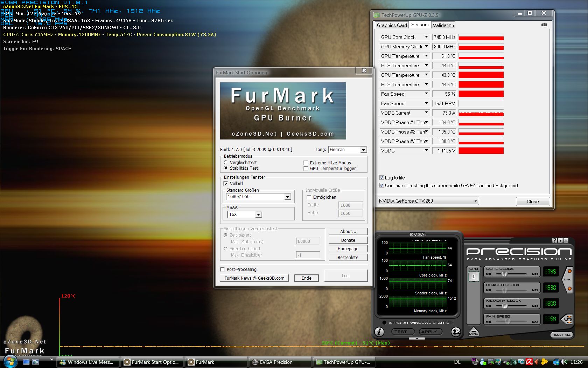Click the Precision minimize down-arrow icon

[560, 240]
